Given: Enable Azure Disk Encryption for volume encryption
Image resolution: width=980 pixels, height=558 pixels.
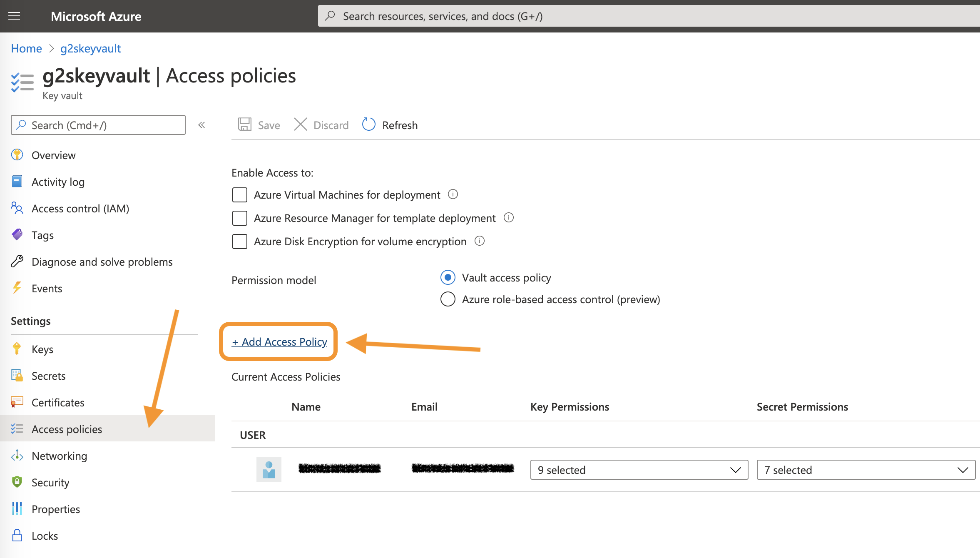Looking at the screenshot, I should [x=240, y=242].
